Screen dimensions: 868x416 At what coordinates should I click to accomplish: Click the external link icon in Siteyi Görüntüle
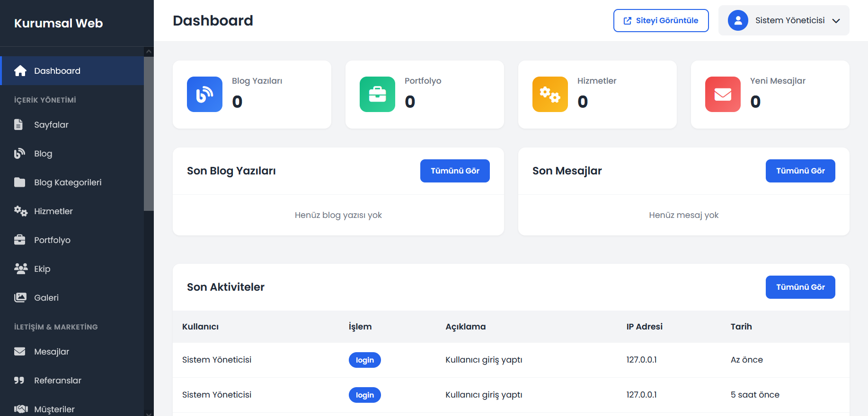[x=628, y=21]
